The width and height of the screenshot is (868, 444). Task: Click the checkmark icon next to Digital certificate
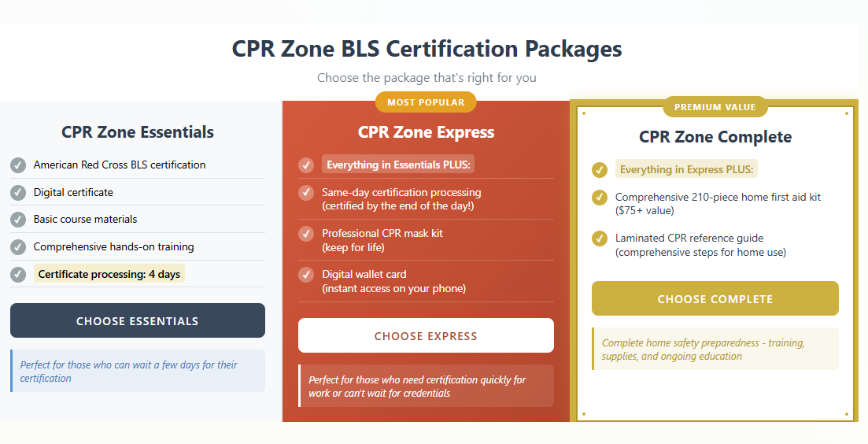[18, 193]
